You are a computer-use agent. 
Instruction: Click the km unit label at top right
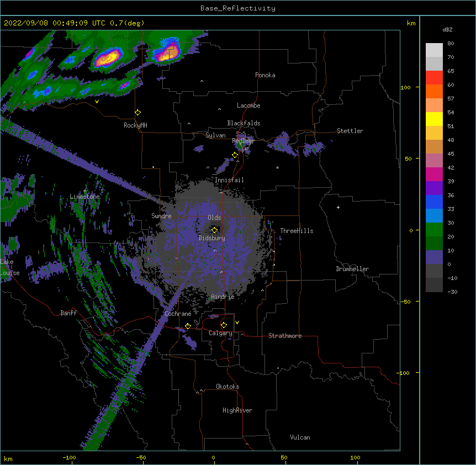[x=411, y=23]
